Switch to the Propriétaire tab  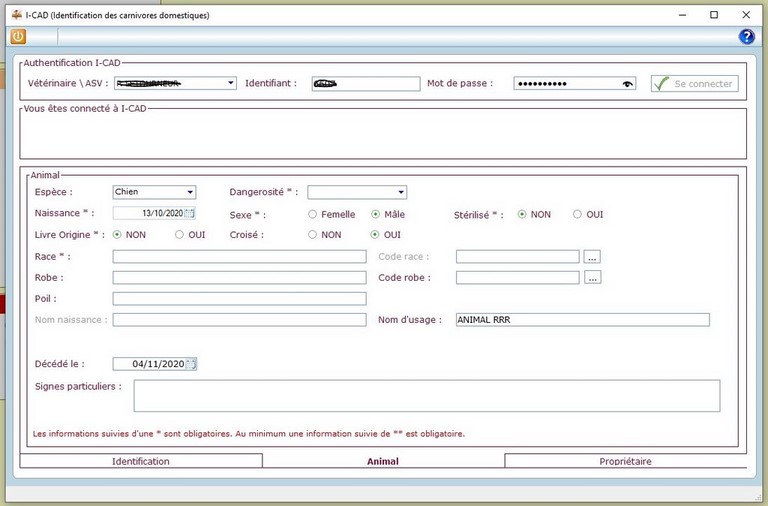625,461
